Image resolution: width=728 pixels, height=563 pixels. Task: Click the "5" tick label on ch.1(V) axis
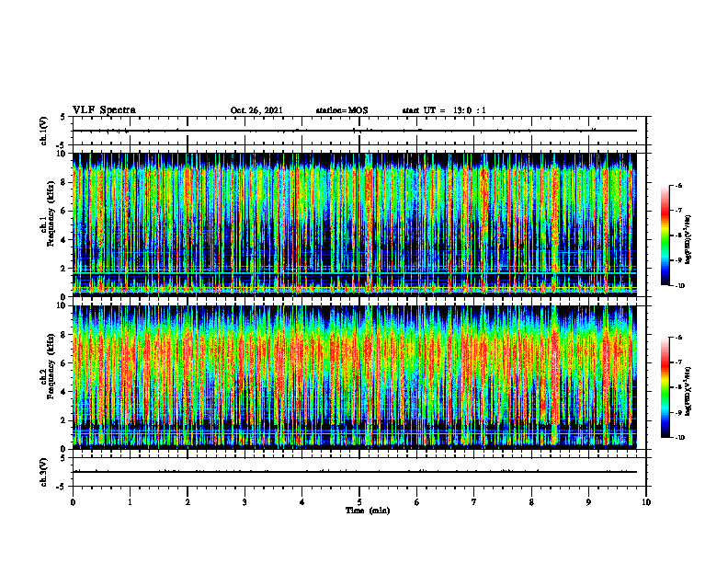63,117
